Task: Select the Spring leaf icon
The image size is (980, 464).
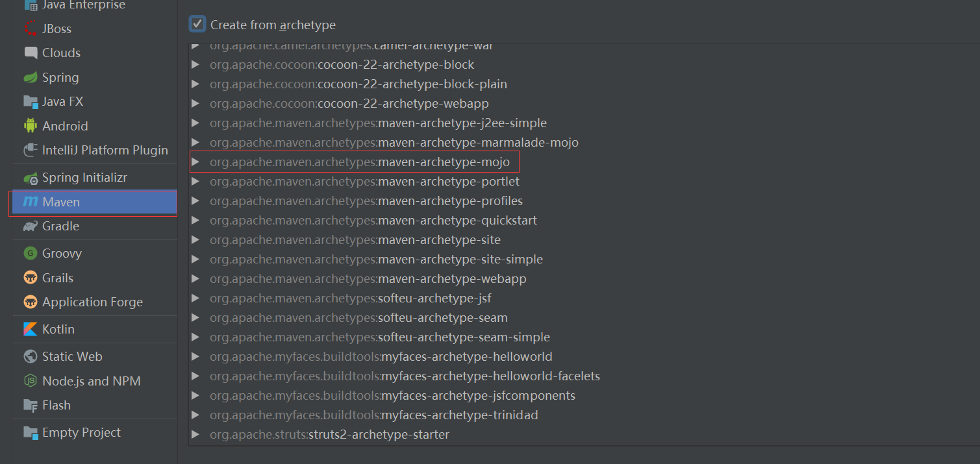Action: (31, 77)
